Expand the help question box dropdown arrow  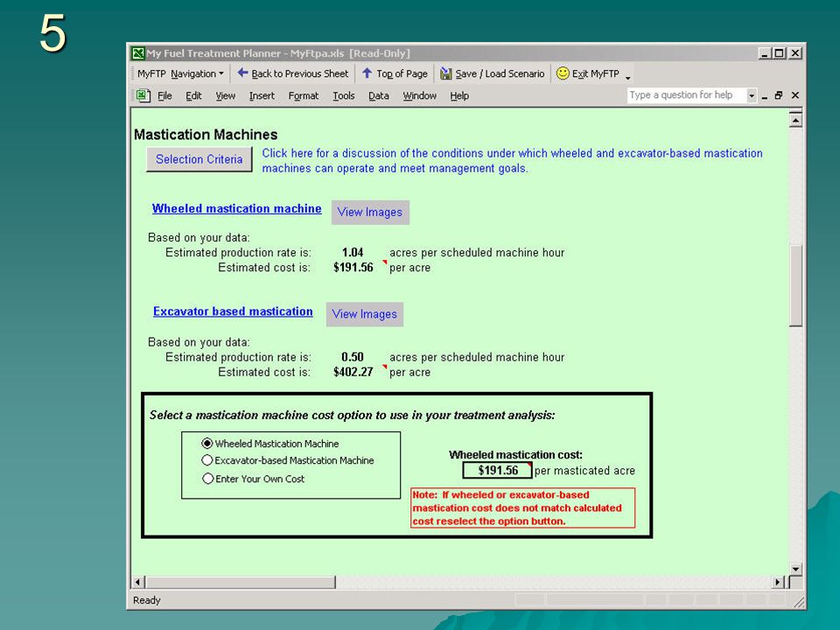tap(751, 95)
